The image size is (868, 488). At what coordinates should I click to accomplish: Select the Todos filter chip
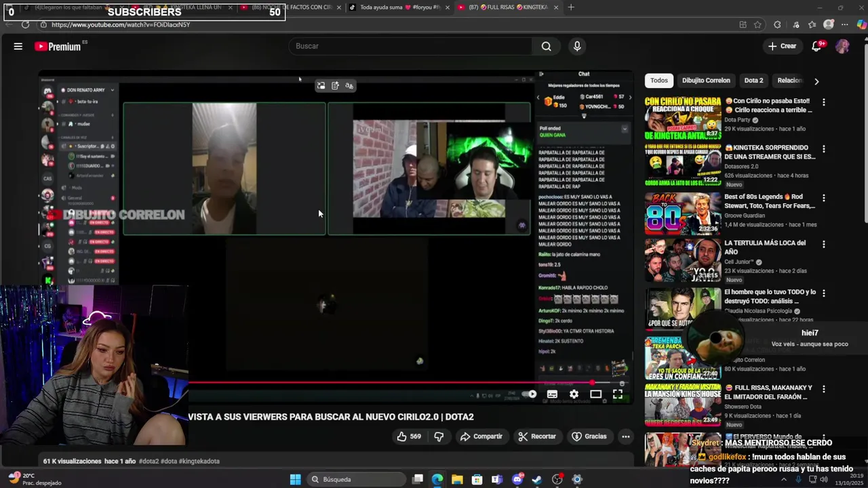coord(659,81)
